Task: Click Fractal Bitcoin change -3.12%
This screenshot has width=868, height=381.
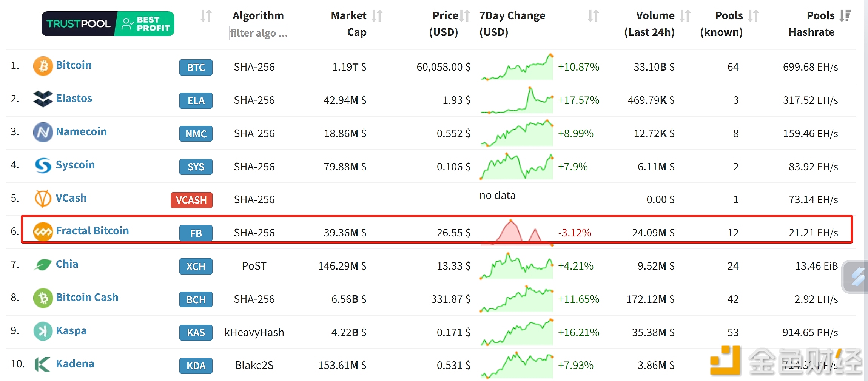Action: point(575,233)
